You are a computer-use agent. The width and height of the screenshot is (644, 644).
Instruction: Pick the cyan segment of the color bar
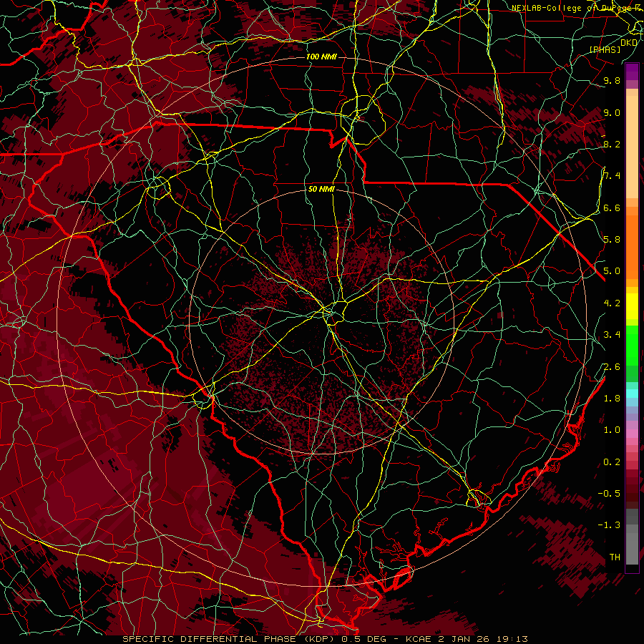tap(632, 394)
